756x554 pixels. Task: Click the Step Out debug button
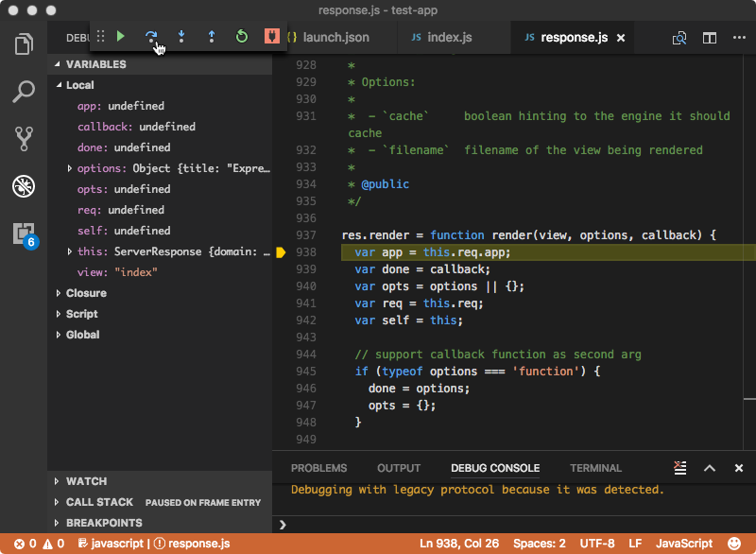point(212,36)
